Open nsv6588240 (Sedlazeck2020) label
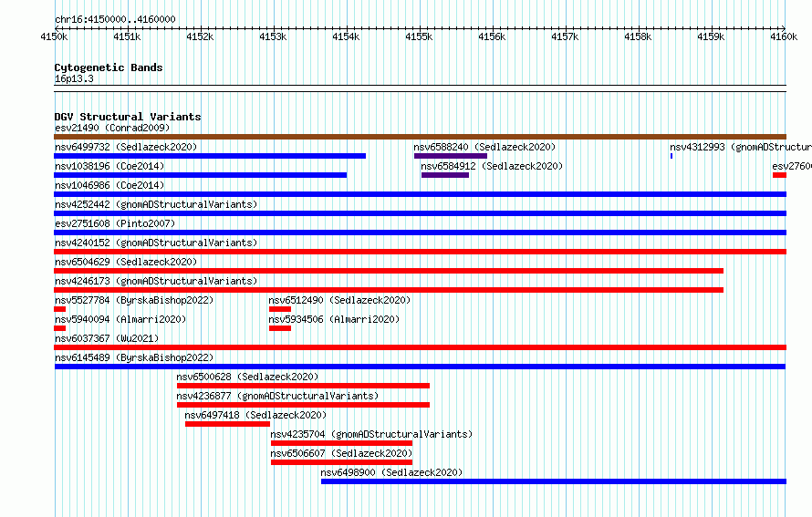 [x=484, y=147]
